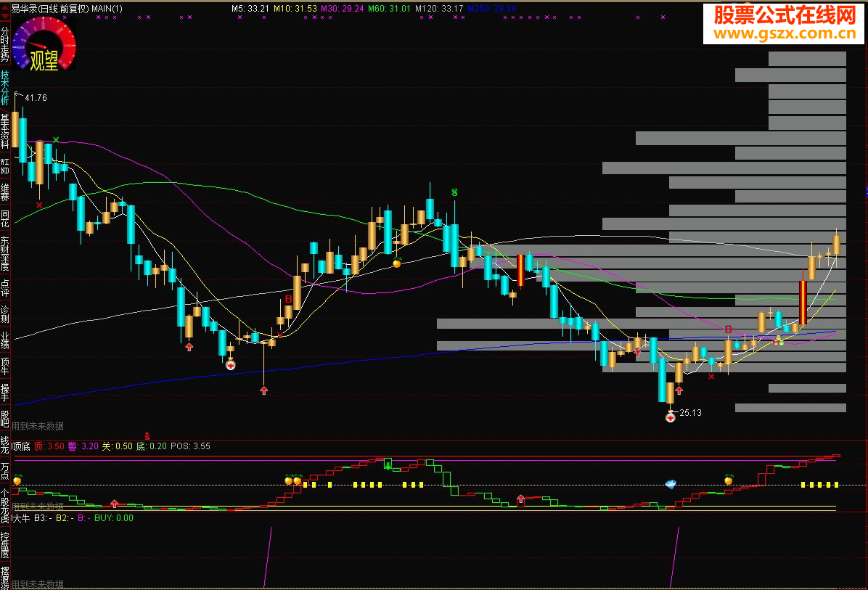Click the multi-fruit cluster icon near the right B marker
The height and width of the screenshot is (590, 868).
pyautogui.click(x=778, y=341)
